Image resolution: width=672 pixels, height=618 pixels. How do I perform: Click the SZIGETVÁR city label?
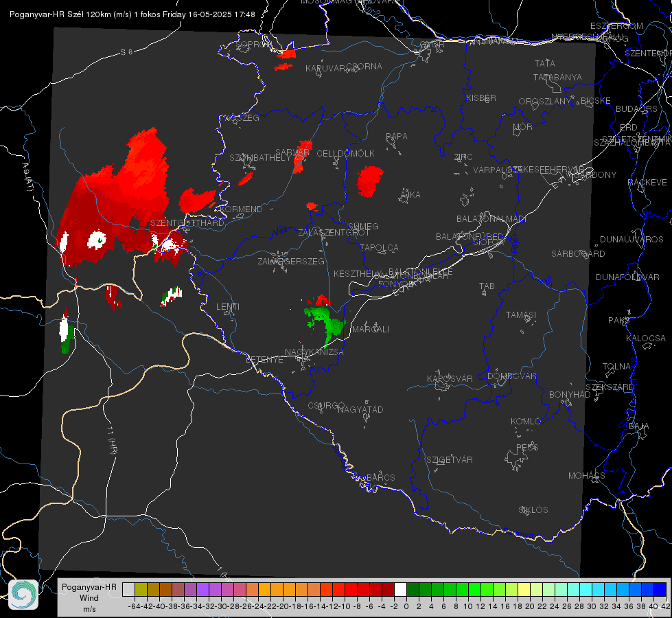coord(449,460)
